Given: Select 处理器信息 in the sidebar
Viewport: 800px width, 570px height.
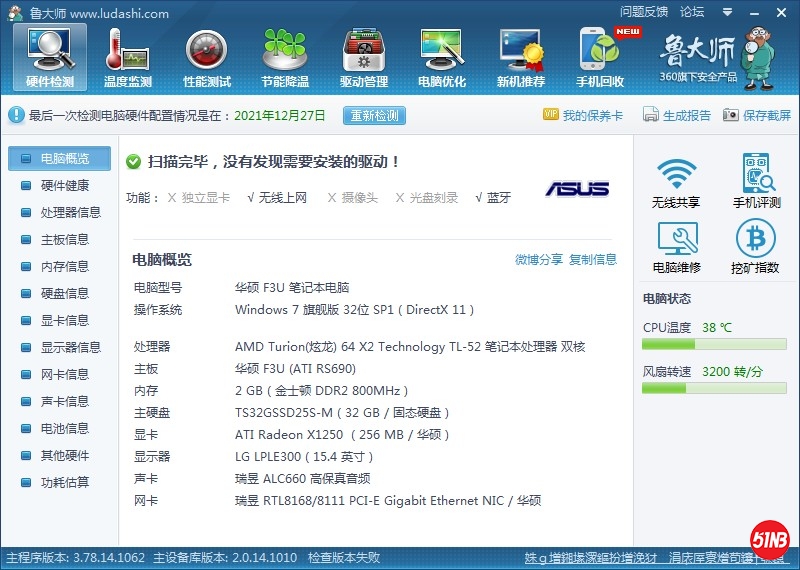Looking at the screenshot, I should (x=70, y=213).
